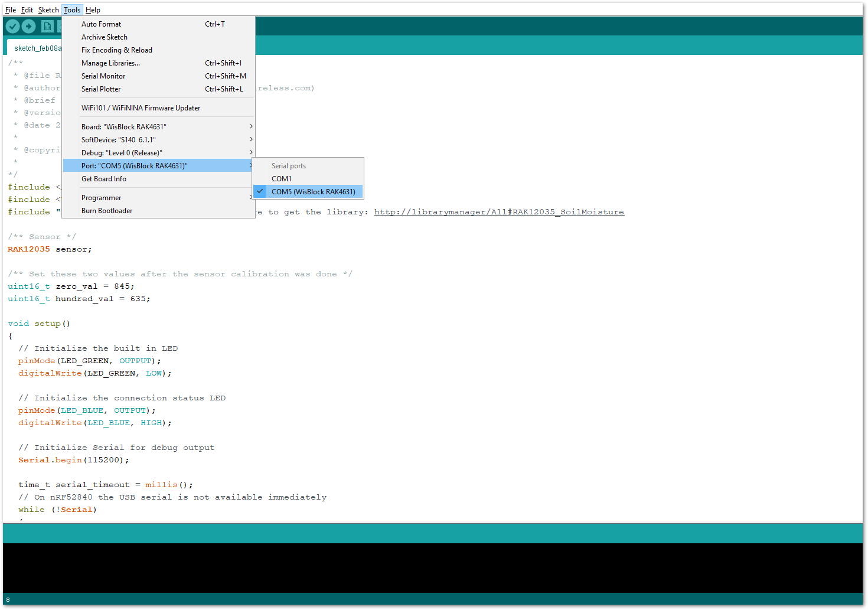Click comment about sensor calibration values
The width and height of the screenshot is (868, 610).
(180, 274)
